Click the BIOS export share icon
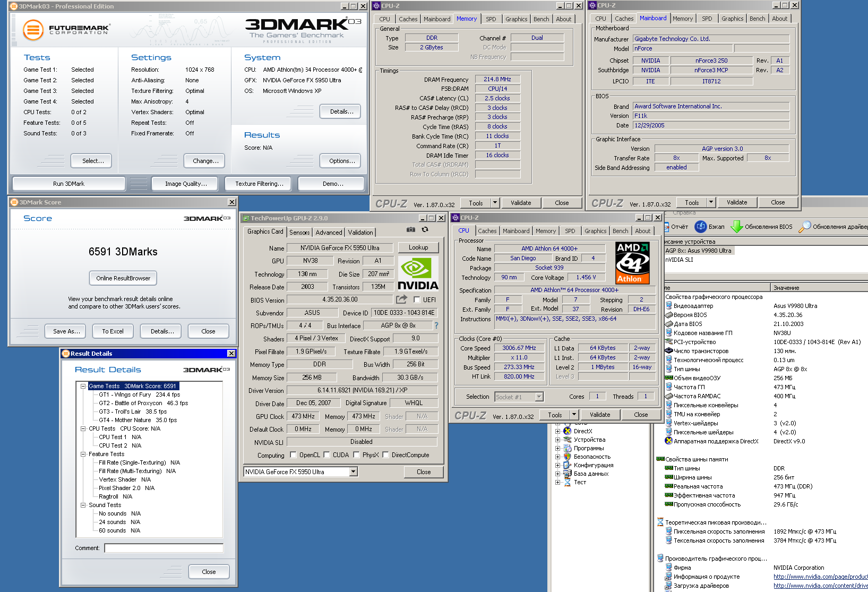 pyautogui.click(x=401, y=299)
